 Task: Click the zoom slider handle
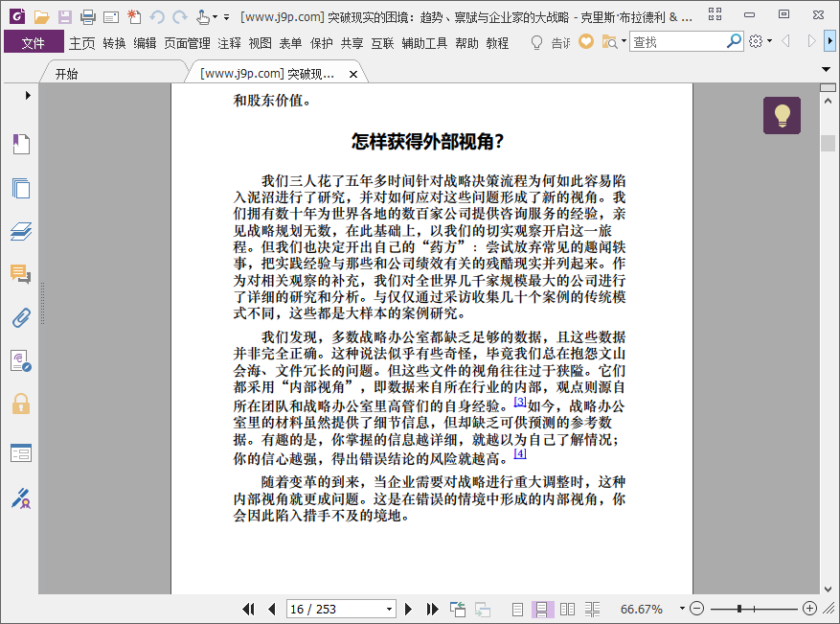tap(753, 609)
